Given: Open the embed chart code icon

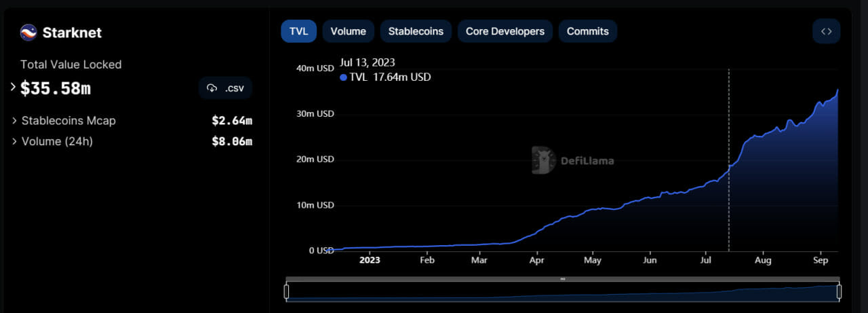Looking at the screenshot, I should coord(826,31).
